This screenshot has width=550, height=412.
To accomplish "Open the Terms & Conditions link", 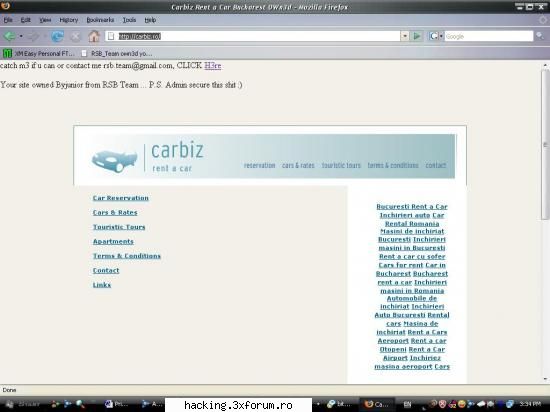I will click(x=127, y=256).
